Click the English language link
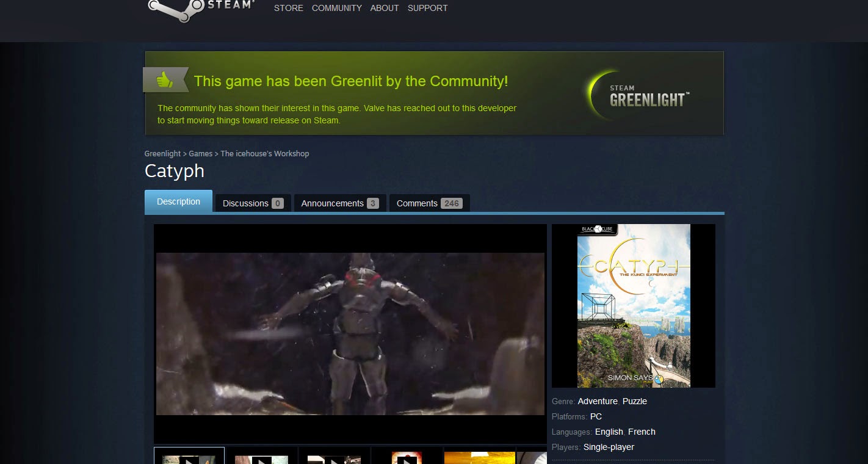 (x=609, y=432)
